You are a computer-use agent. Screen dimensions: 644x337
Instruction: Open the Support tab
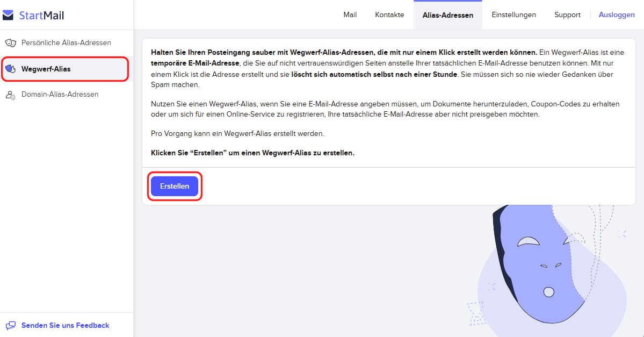[x=567, y=15]
